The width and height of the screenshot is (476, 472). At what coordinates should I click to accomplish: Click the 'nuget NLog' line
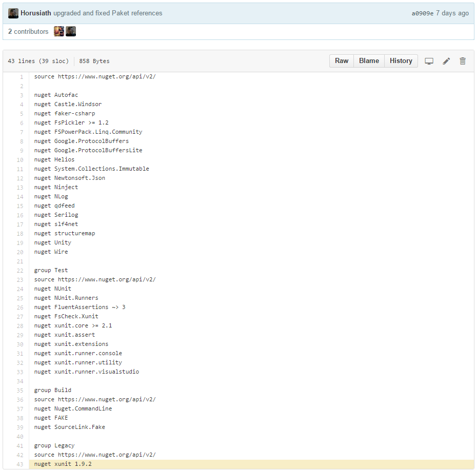pos(51,196)
